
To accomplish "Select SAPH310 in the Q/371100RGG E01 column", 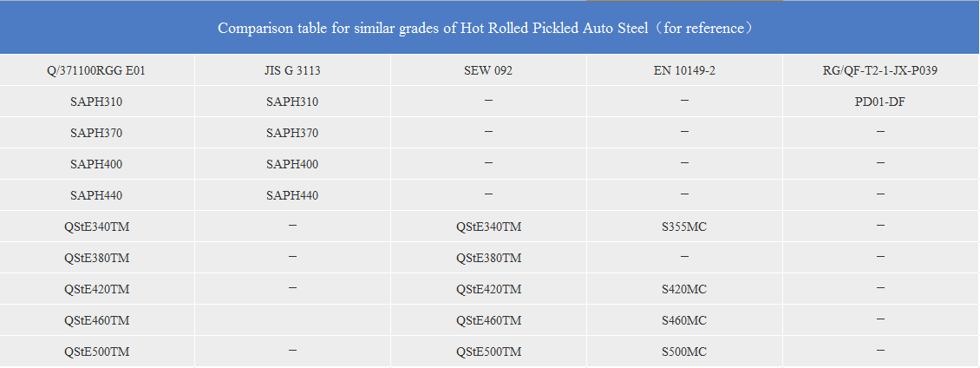I will click(x=96, y=102).
